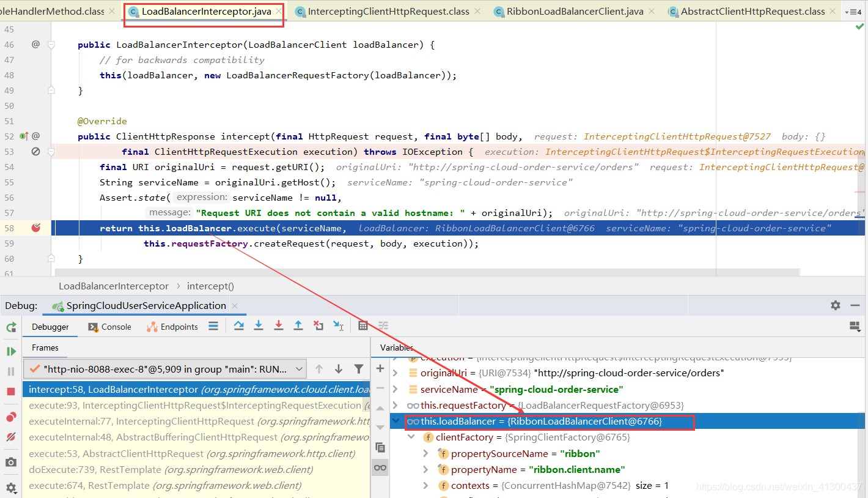Expand propertyName field
The image size is (868, 498).
[x=426, y=469]
